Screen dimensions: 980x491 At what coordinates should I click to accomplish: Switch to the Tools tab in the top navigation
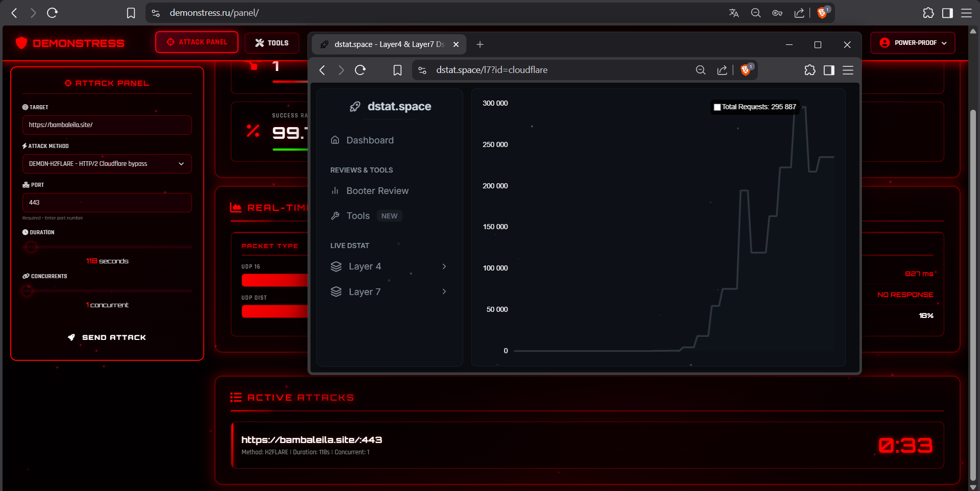coord(272,43)
